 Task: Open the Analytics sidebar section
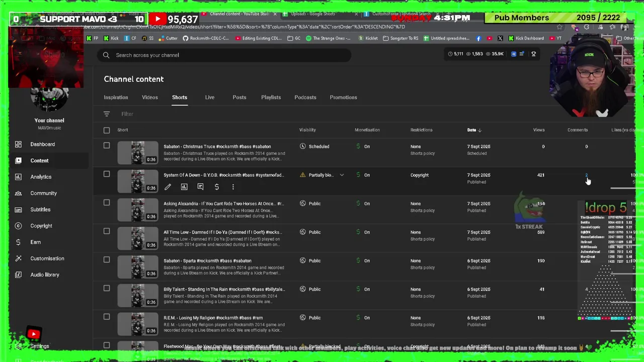point(41,177)
